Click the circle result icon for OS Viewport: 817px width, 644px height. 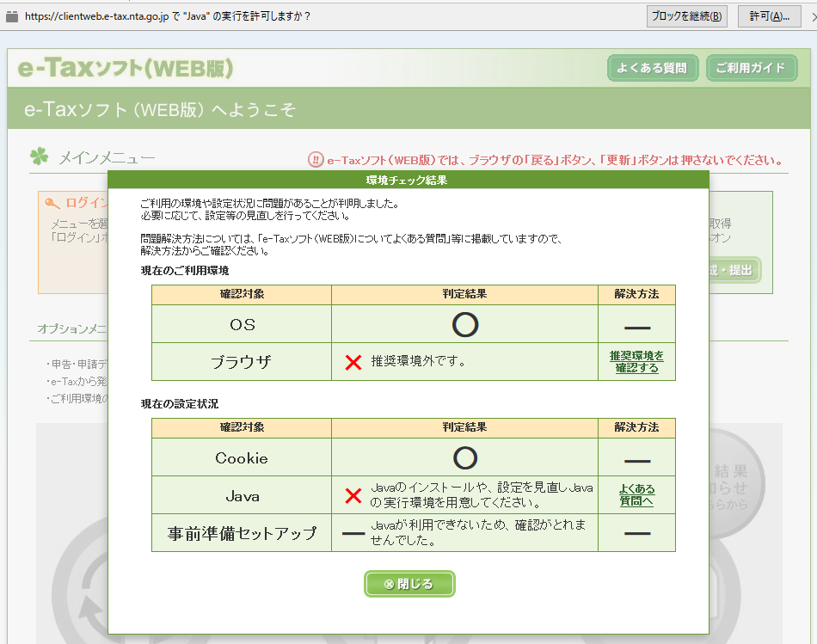point(464,325)
